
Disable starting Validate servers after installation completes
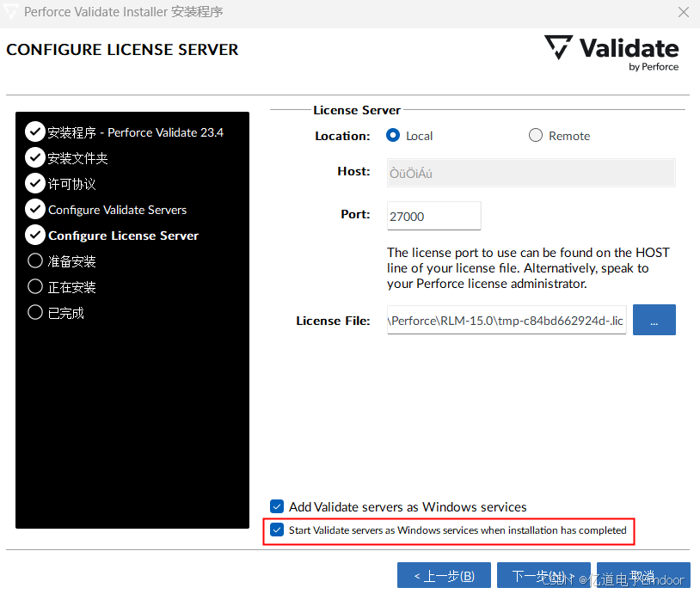(277, 530)
